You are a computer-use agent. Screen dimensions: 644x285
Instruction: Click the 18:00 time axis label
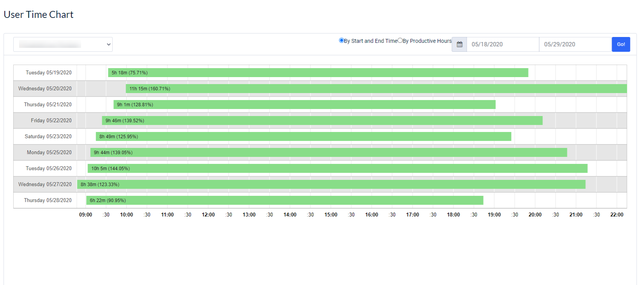pos(453,215)
